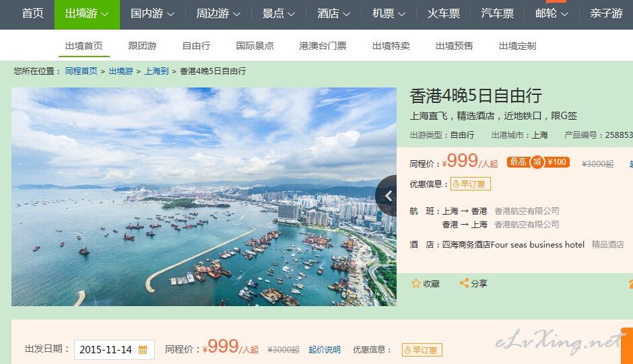Switch to the 跟团游 tab
This screenshot has width=633, height=364.
pos(143,46)
